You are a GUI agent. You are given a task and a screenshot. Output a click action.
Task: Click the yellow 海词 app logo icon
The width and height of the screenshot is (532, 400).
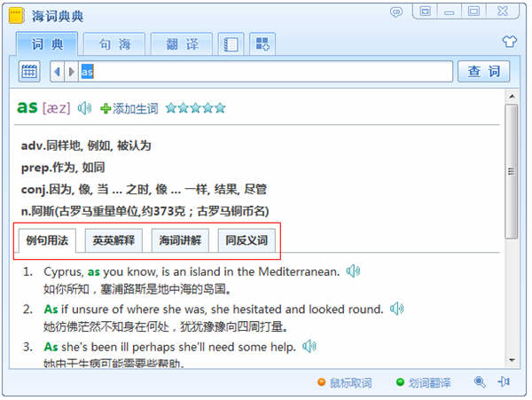pyautogui.click(x=16, y=16)
